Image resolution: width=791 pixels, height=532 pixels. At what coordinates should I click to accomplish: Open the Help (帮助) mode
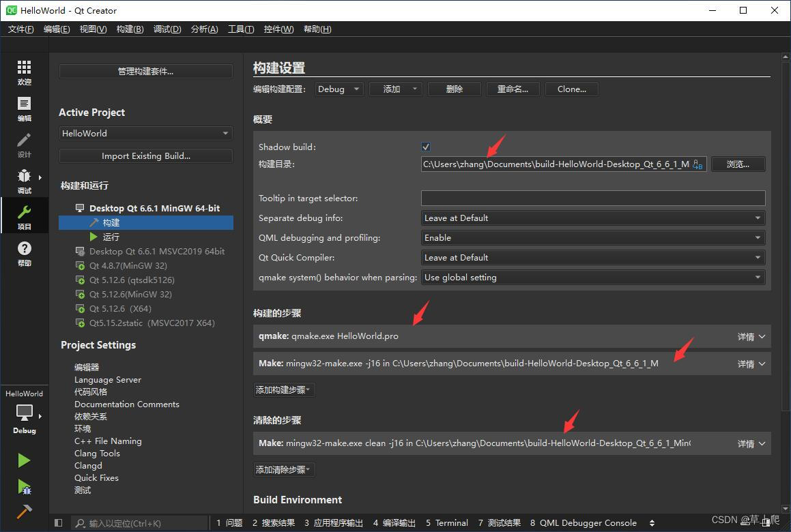[x=24, y=254]
